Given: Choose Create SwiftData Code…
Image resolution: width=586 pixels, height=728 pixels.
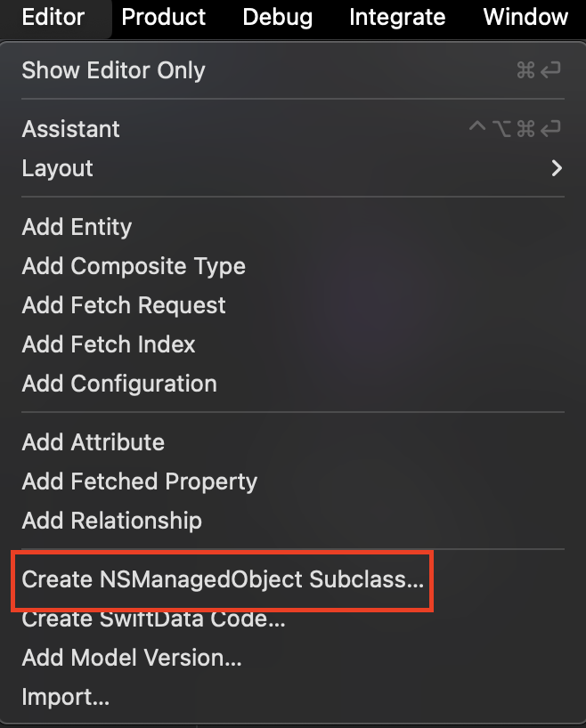Looking at the screenshot, I should [x=153, y=619].
